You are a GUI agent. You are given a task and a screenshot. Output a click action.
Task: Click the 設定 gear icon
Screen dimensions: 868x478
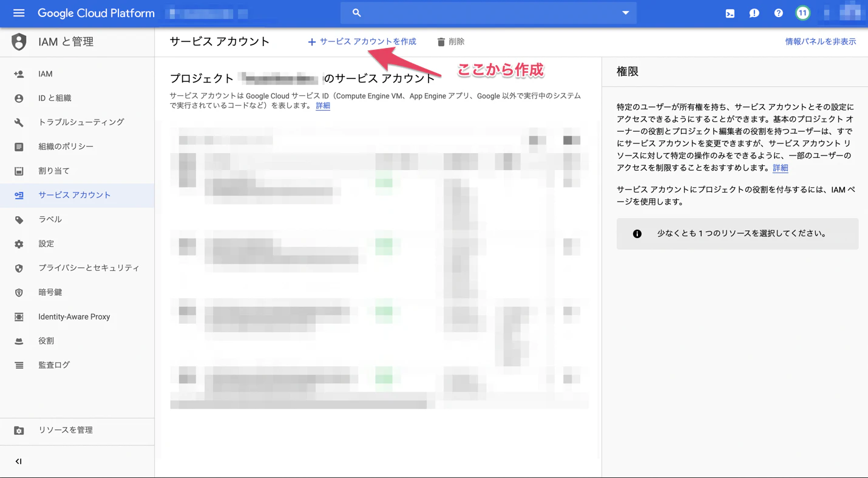tap(19, 244)
